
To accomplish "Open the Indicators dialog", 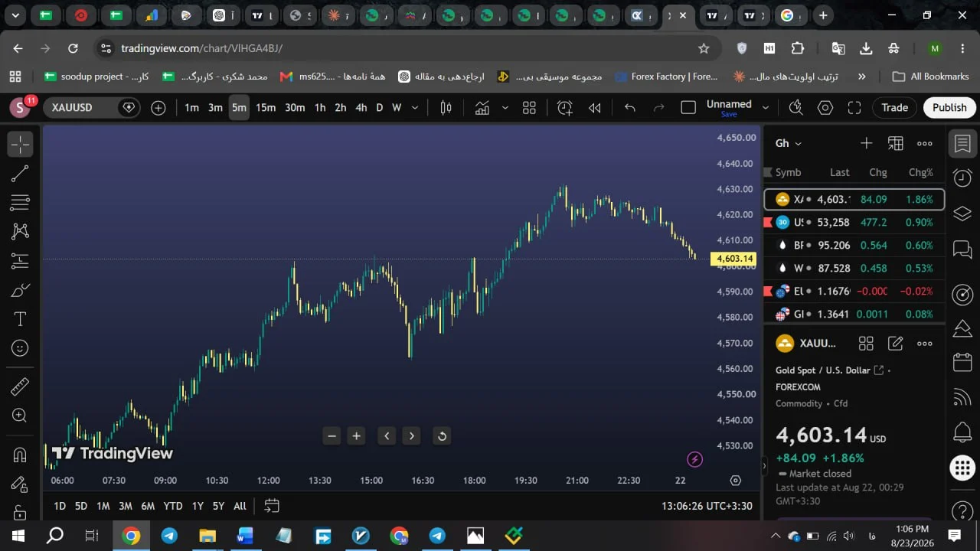I will (x=482, y=108).
